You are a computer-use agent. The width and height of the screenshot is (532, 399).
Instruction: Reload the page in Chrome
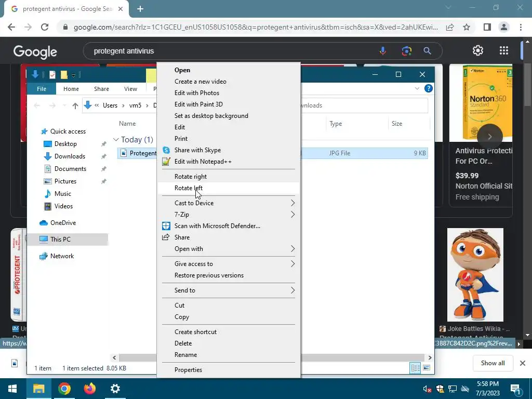pyautogui.click(x=45, y=27)
